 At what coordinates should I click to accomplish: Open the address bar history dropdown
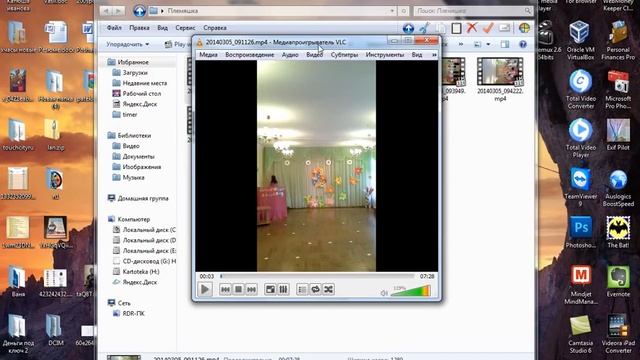(392, 11)
